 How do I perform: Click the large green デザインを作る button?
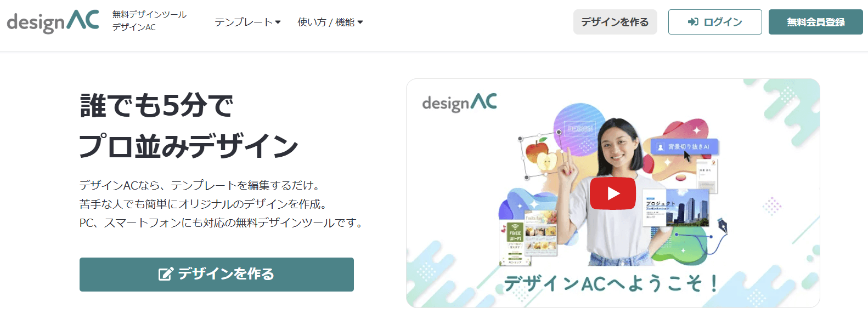pos(217,275)
